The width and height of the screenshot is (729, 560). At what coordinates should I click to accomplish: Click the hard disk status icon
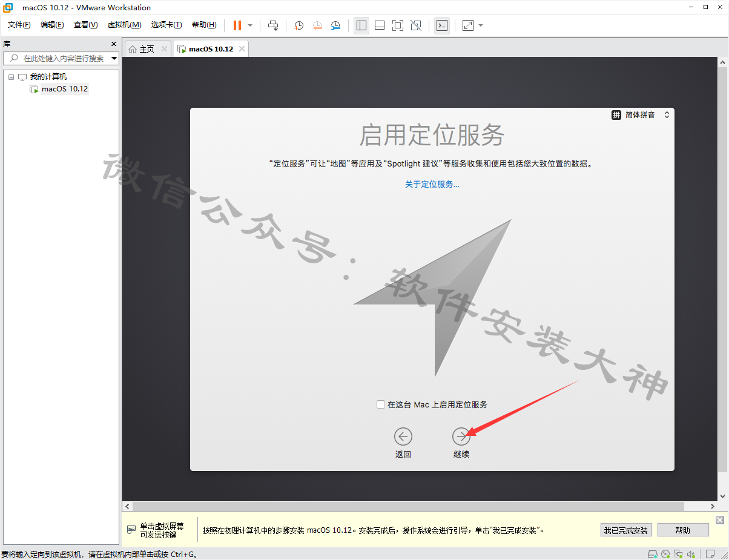point(653,554)
